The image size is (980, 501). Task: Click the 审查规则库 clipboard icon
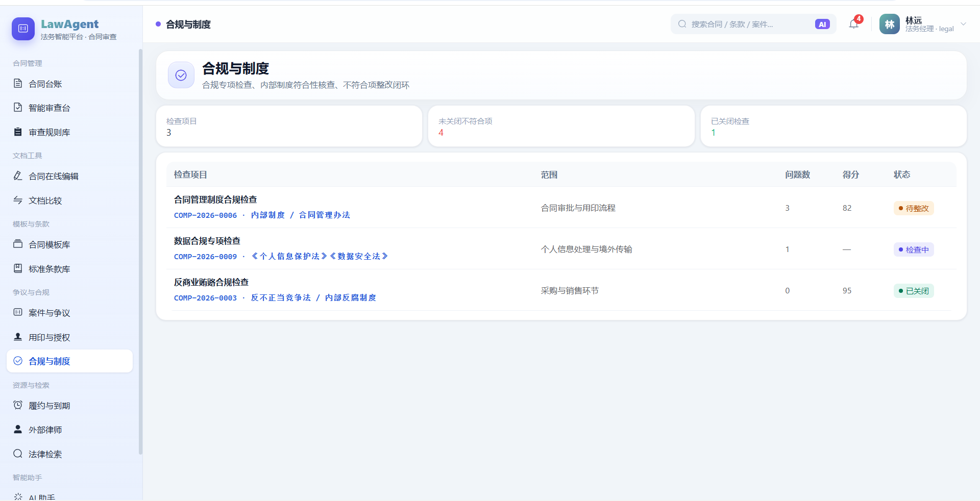point(18,132)
